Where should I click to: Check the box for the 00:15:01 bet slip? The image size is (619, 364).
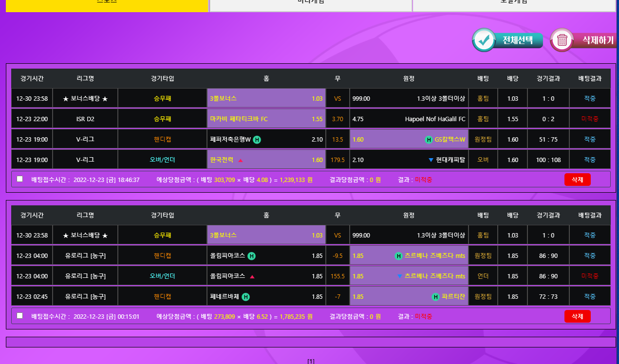(20, 316)
